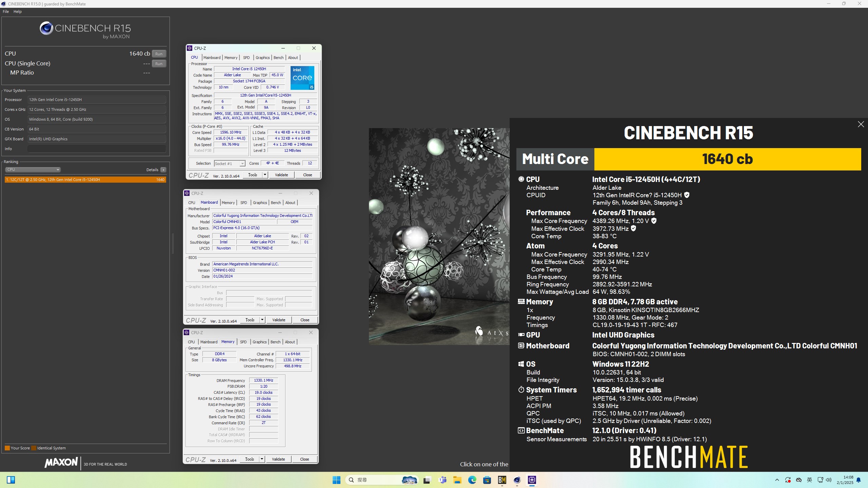Click verified shield next to Max Core Frequency
Image resolution: width=868 pixels, height=488 pixels.
click(654, 221)
